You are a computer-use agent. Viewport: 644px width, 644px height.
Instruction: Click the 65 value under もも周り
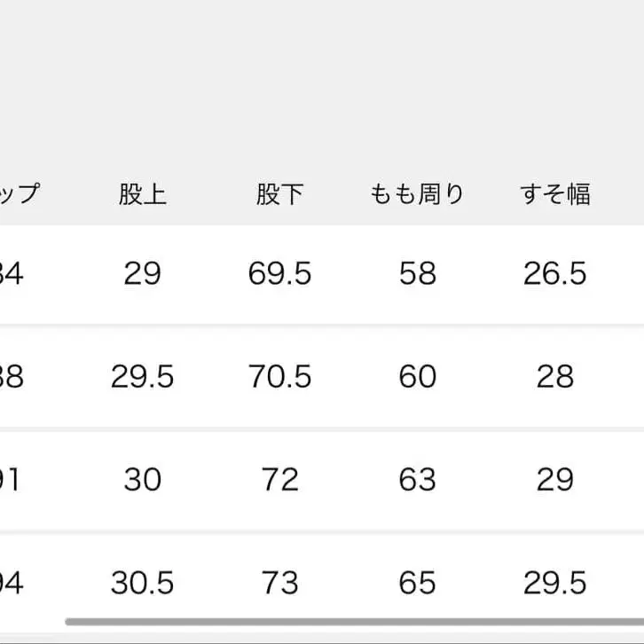(x=417, y=583)
